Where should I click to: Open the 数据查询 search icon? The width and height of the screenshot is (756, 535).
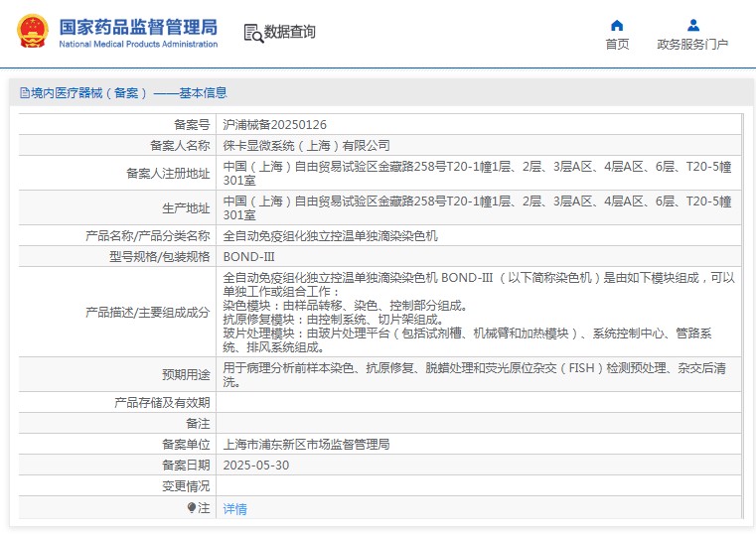(x=253, y=33)
